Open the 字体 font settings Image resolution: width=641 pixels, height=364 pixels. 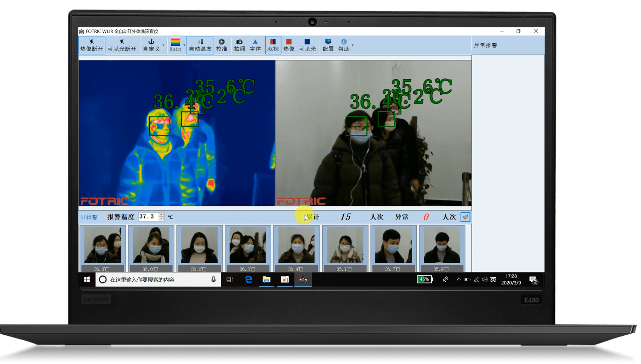tap(255, 45)
